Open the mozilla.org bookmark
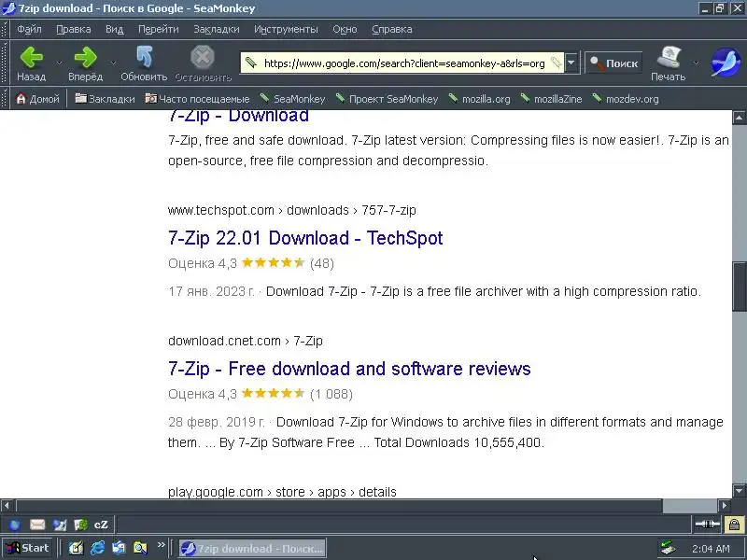Viewport: 747px width, 560px height. click(479, 99)
